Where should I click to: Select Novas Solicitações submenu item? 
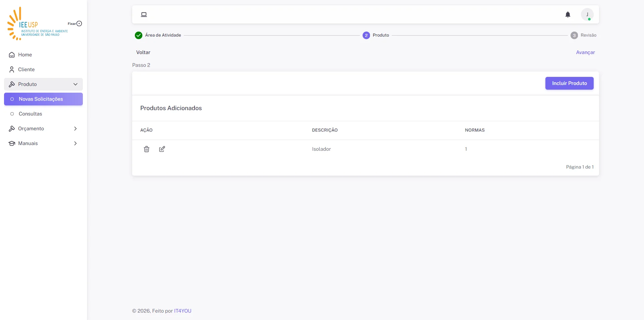click(43, 99)
